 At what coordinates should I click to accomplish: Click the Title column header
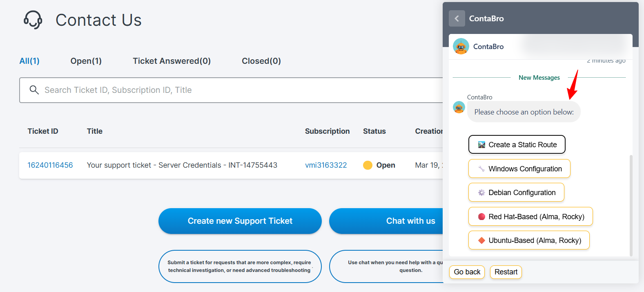[95, 131]
